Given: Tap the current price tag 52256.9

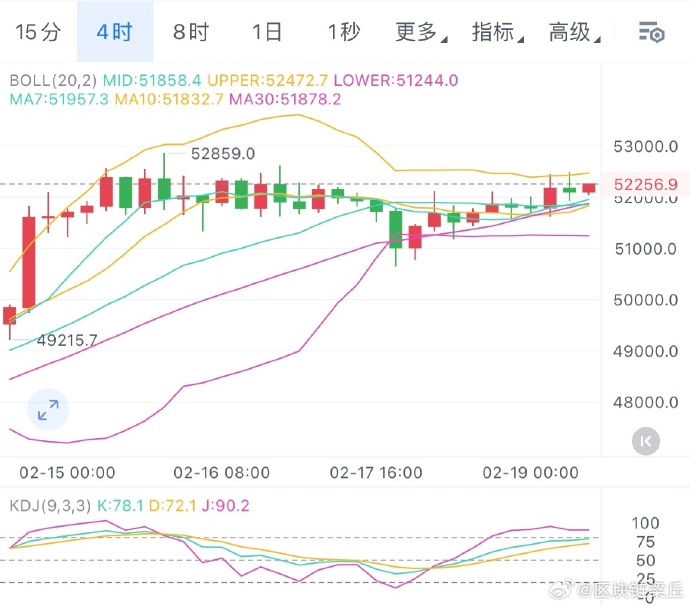Looking at the screenshot, I should pyautogui.click(x=646, y=184).
